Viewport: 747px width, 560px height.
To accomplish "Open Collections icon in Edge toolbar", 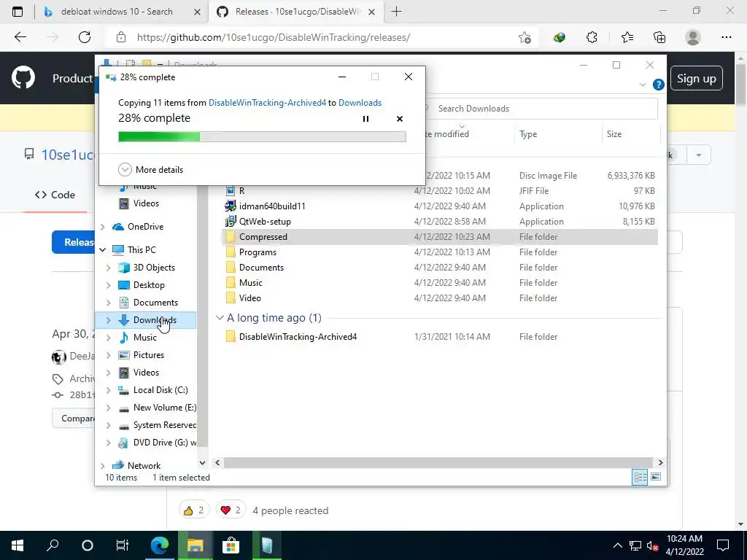I will [659, 37].
